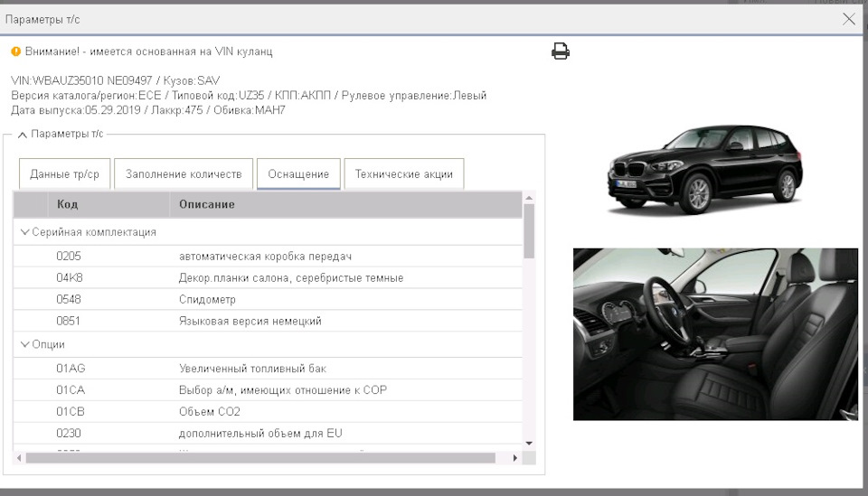Click the horizontal scrollbar right arrow
868x496 pixels.
tap(515, 458)
